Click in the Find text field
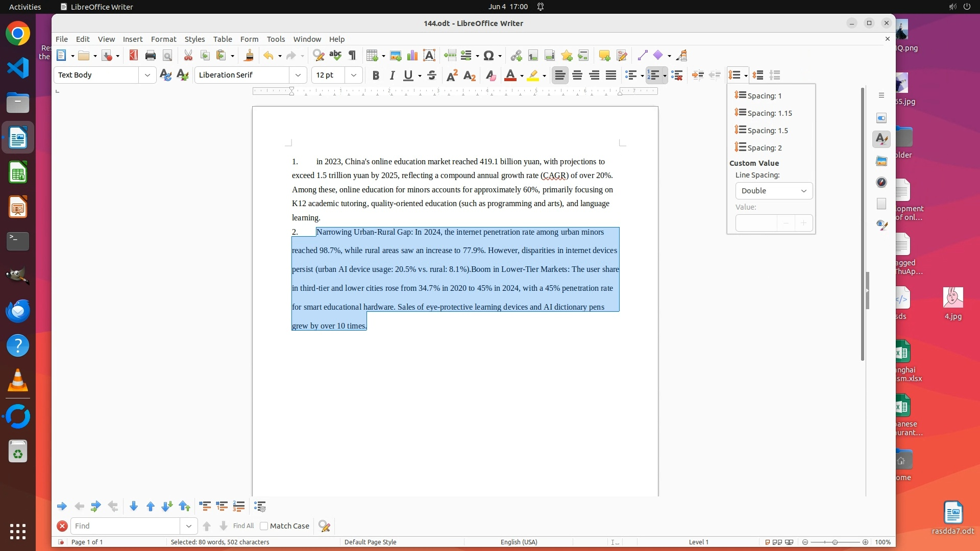Screen dimensions: 980x551 (125, 526)
